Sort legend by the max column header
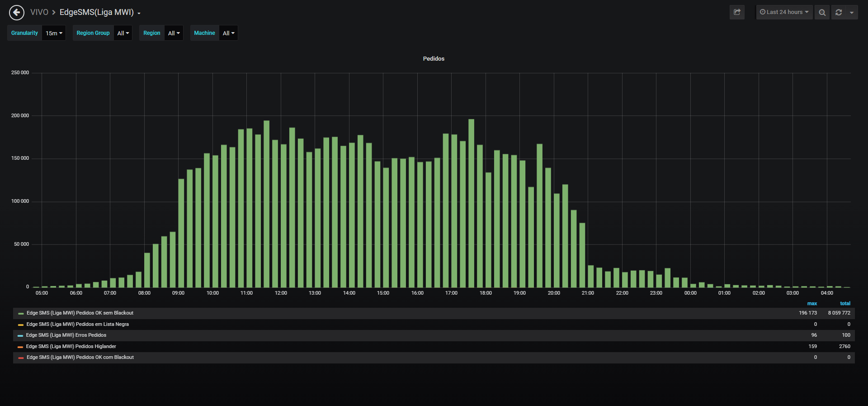Image resolution: width=868 pixels, height=406 pixels. pyautogui.click(x=812, y=304)
